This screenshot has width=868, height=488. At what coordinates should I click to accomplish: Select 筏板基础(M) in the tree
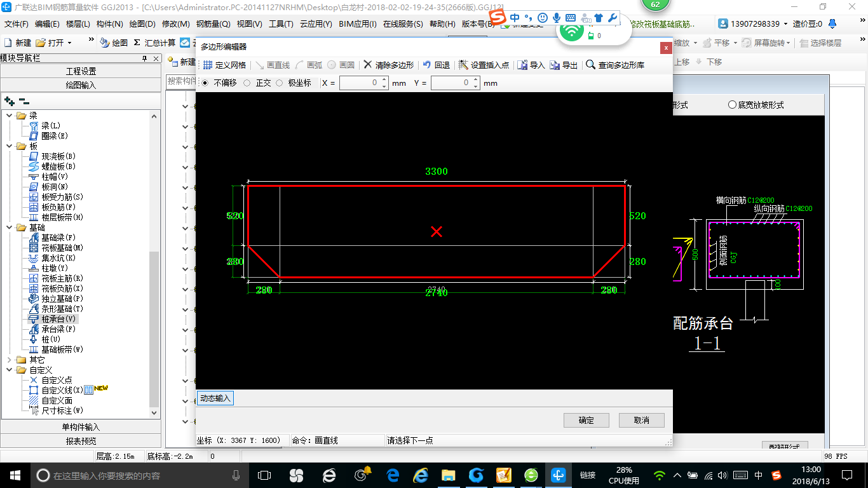pyautogui.click(x=62, y=248)
